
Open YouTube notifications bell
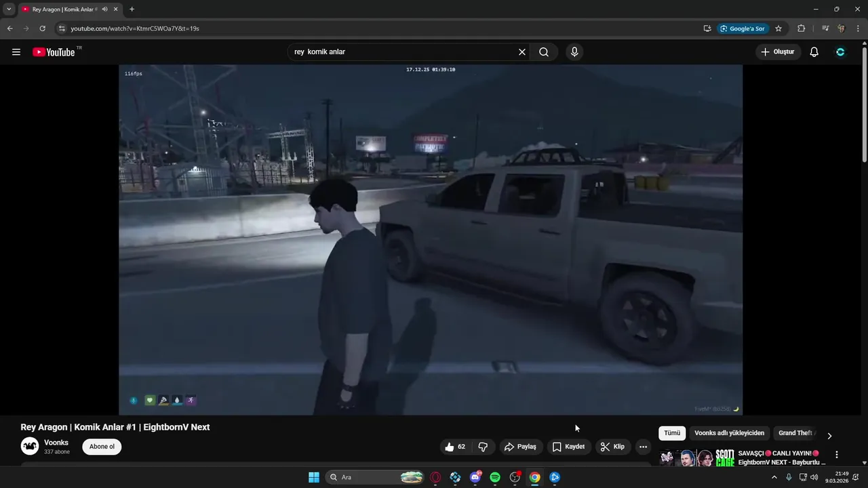click(x=814, y=52)
